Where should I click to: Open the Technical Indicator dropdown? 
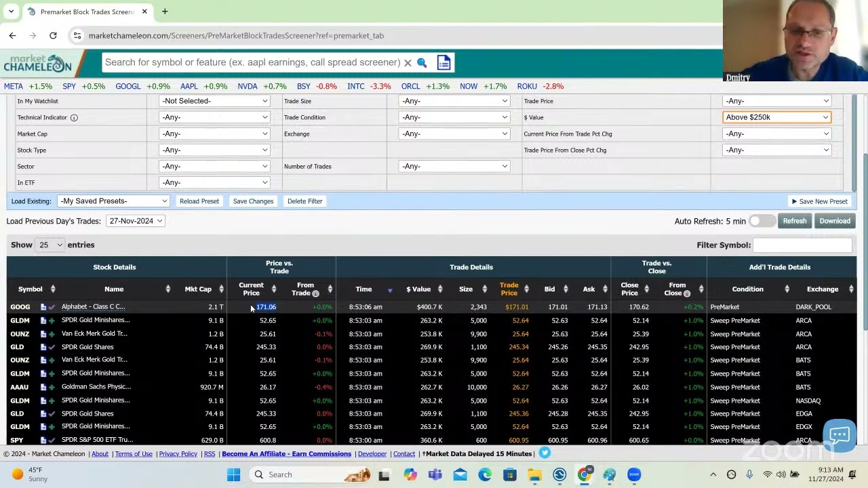point(214,117)
